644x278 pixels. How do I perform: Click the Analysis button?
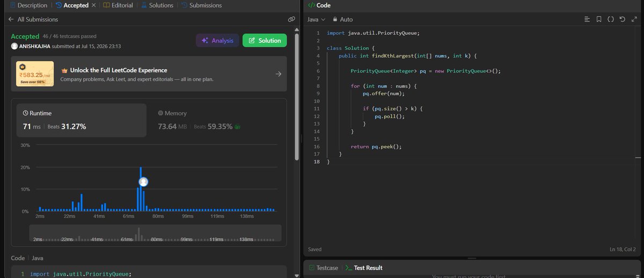[217, 40]
